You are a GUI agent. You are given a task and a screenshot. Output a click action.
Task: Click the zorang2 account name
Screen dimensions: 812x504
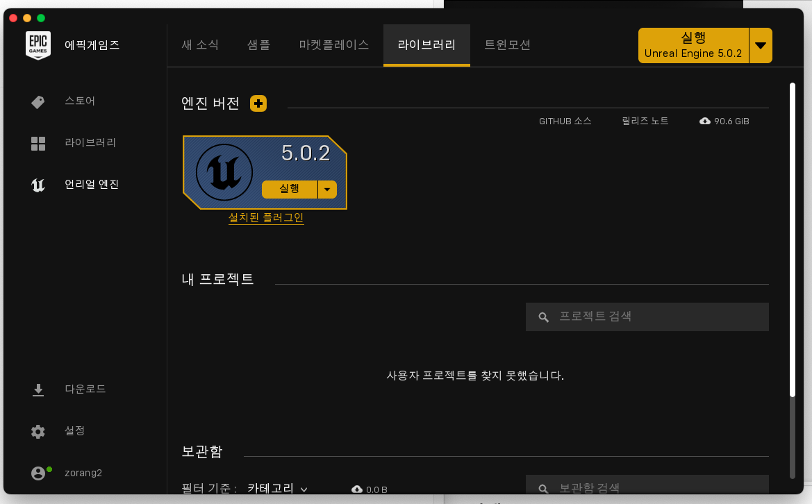83,473
